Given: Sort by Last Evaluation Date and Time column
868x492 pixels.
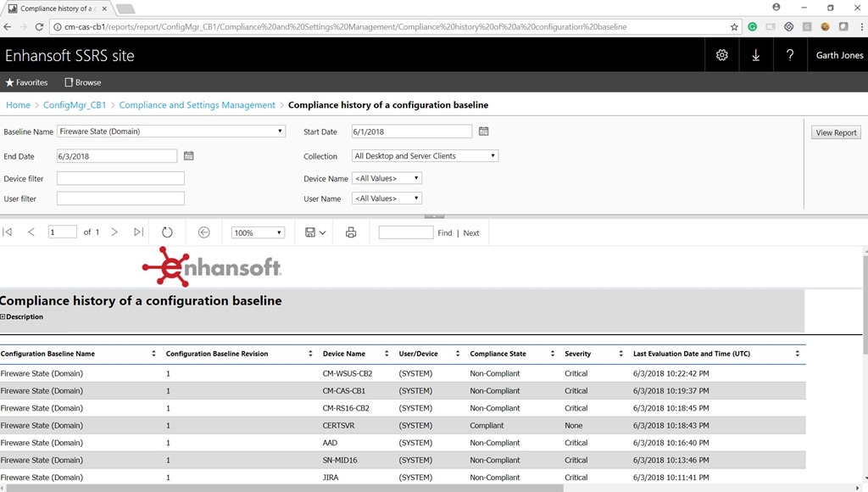Looking at the screenshot, I should point(798,354).
